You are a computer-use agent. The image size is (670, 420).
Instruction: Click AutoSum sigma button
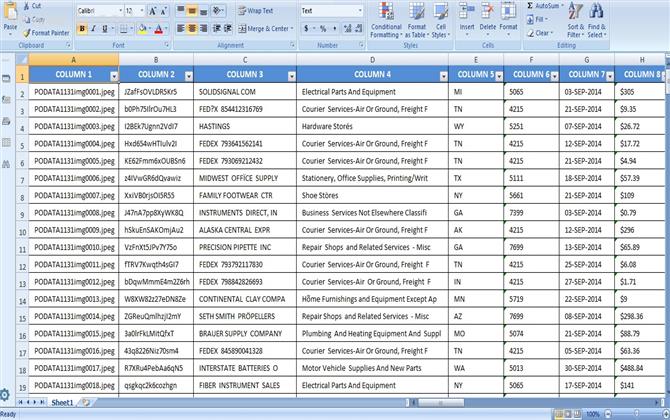coord(544,6)
